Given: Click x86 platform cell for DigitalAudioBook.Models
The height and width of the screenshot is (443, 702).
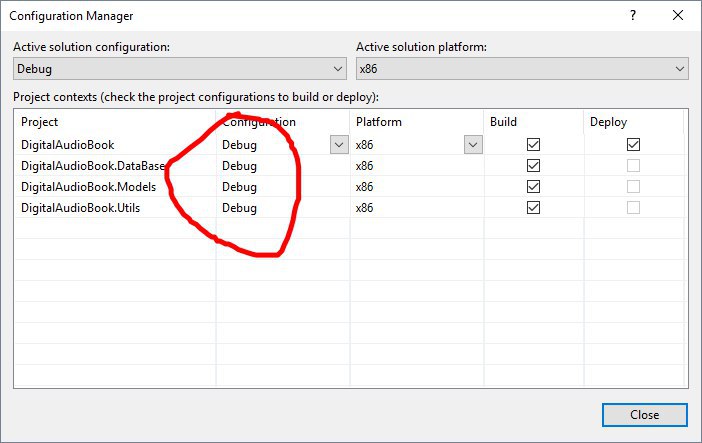Looking at the screenshot, I should tap(417, 187).
